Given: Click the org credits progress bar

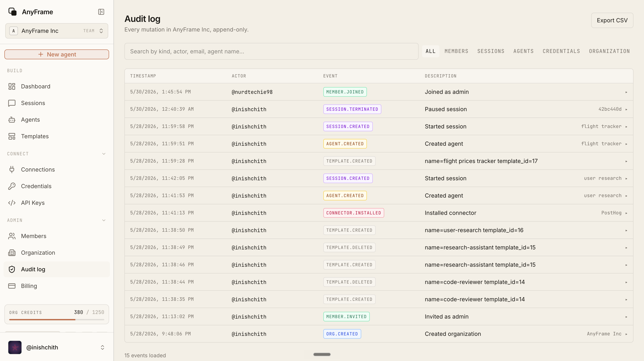Looking at the screenshot, I should click(x=57, y=320).
